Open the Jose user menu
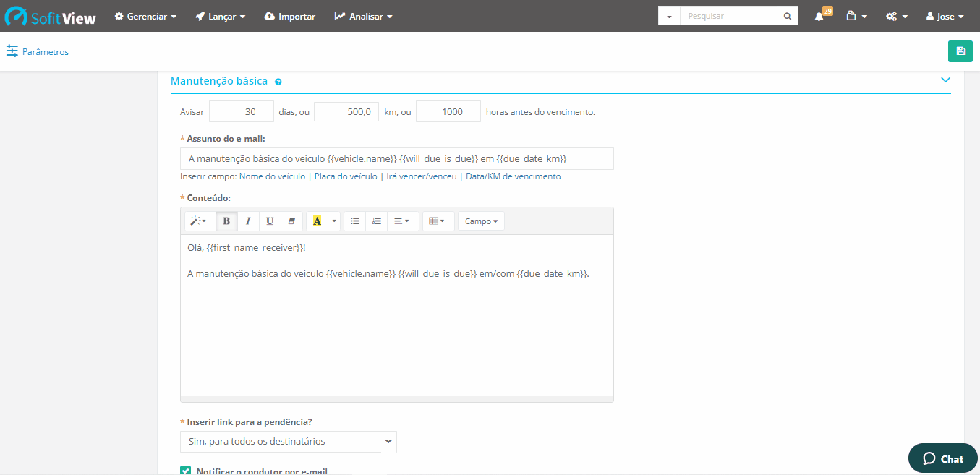The image size is (980, 475). 945,16
